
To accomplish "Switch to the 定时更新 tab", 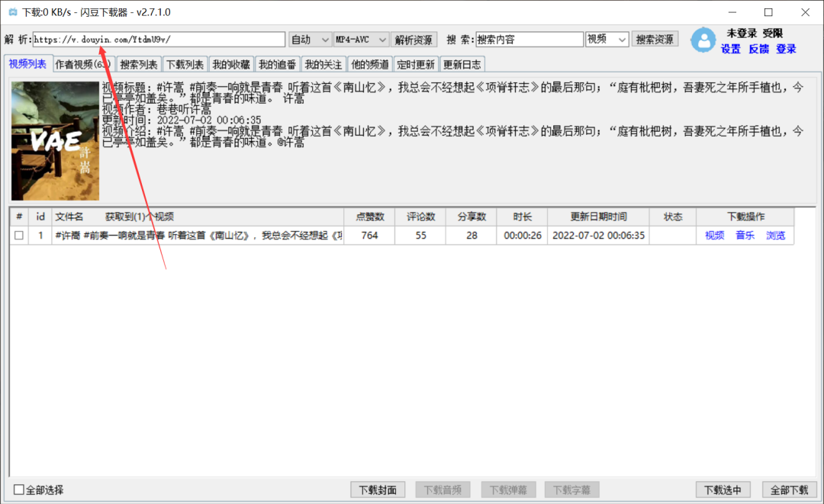I will pos(416,65).
